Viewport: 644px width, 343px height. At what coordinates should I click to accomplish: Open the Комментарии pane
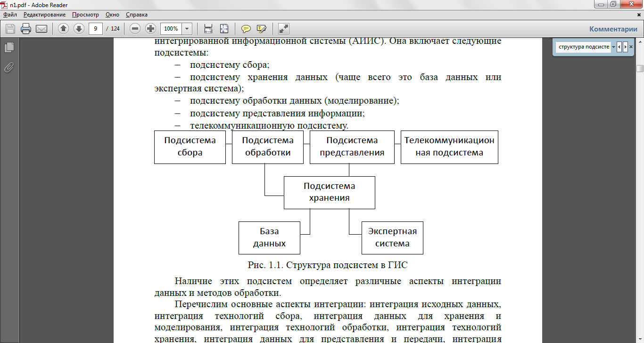coord(613,29)
